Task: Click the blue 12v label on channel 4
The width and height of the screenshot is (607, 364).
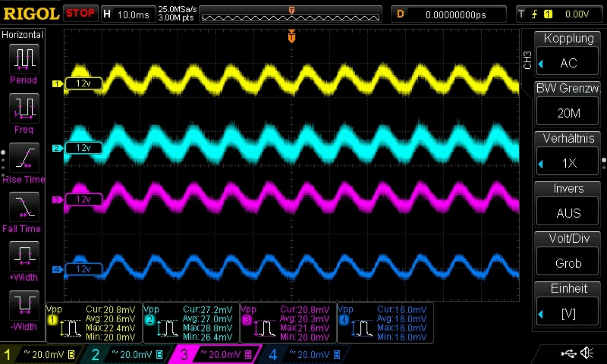Action: click(83, 269)
